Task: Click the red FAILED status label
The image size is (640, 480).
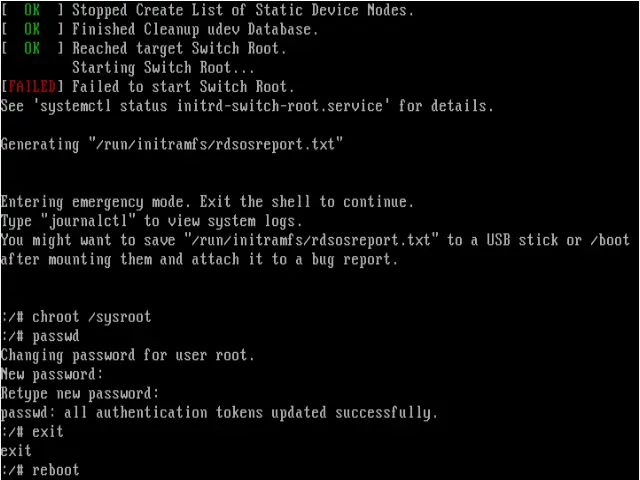Action: [31, 87]
